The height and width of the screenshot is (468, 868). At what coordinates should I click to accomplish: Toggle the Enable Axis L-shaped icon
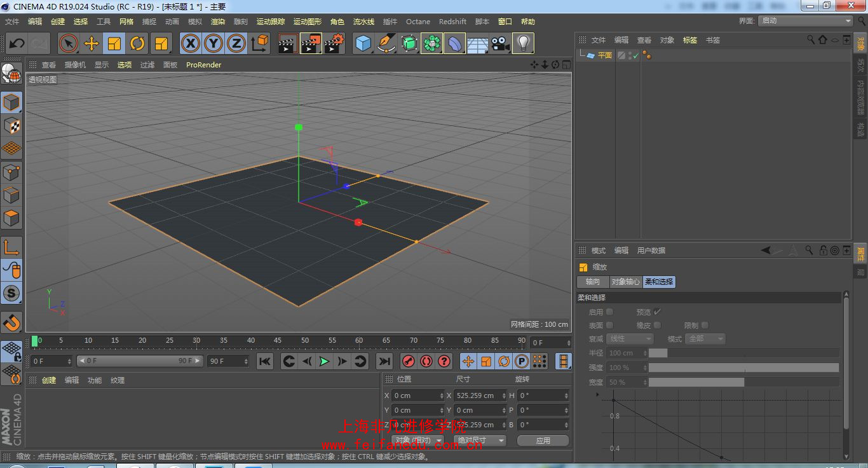tap(11, 247)
